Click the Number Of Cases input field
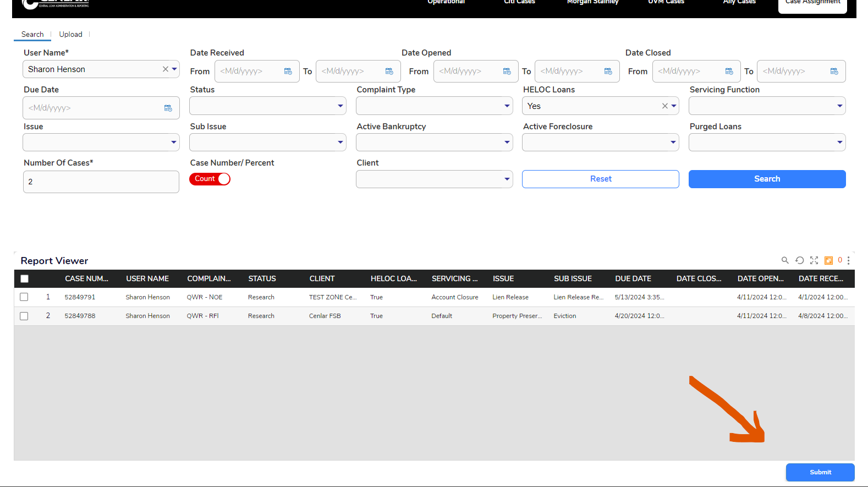This screenshot has width=868, height=487. point(101,182)
